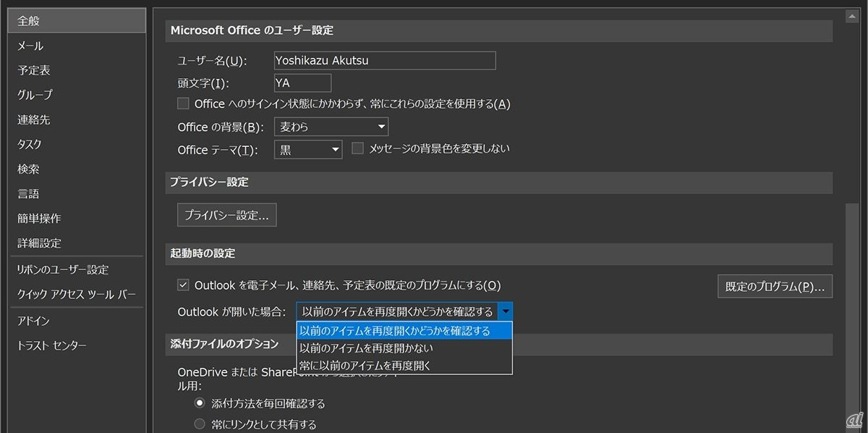Uncheck Outlook as default program checkbox
The width and height of the screenshot is (868, 433).
pos(183,285)
